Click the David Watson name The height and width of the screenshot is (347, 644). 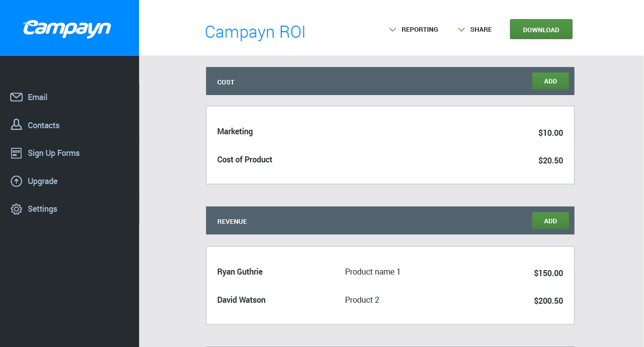242,300
